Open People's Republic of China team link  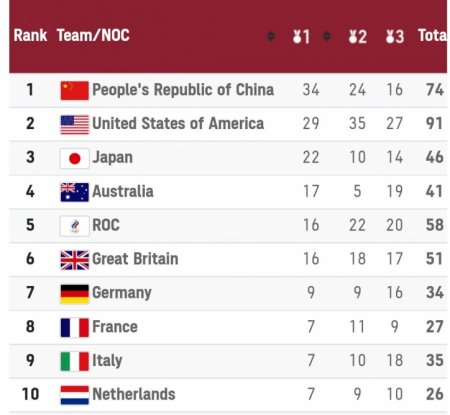pyautogui.click(x=183, y=90)
